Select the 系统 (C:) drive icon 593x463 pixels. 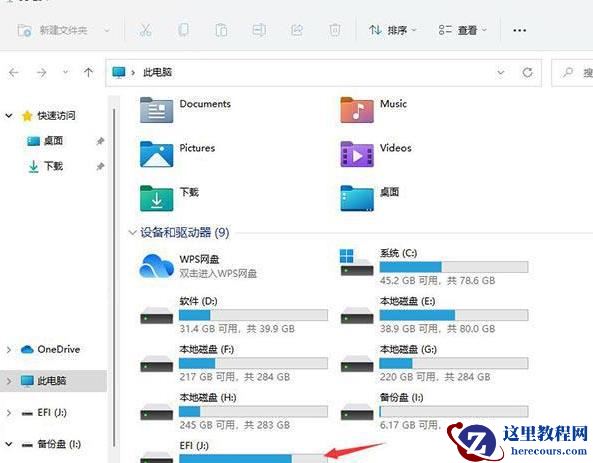[357, 263]
